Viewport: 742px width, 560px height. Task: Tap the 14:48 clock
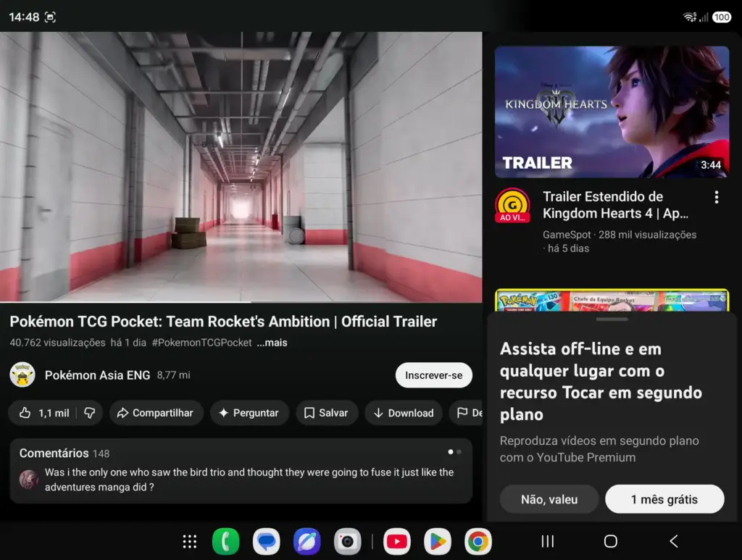point(24,17)
